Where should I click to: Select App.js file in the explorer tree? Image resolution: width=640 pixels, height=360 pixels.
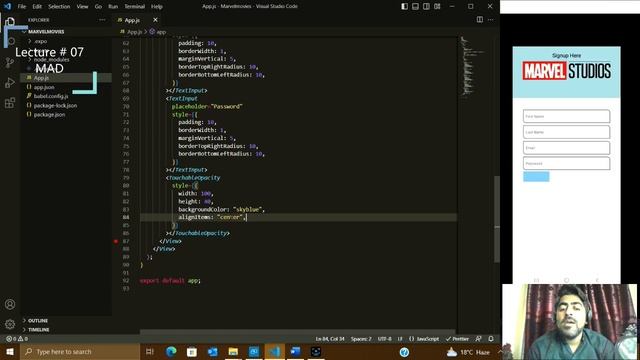(x=66, y=78)
